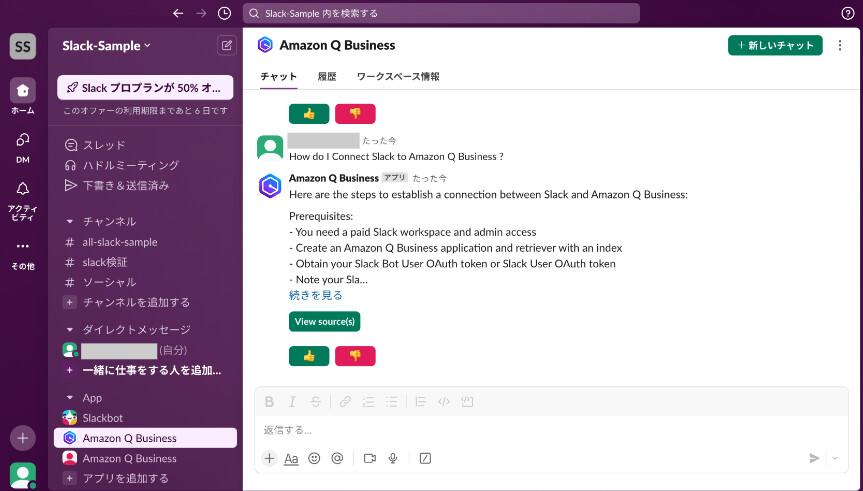Open the emoji picker
863x491 pixels.
point(314,459)
